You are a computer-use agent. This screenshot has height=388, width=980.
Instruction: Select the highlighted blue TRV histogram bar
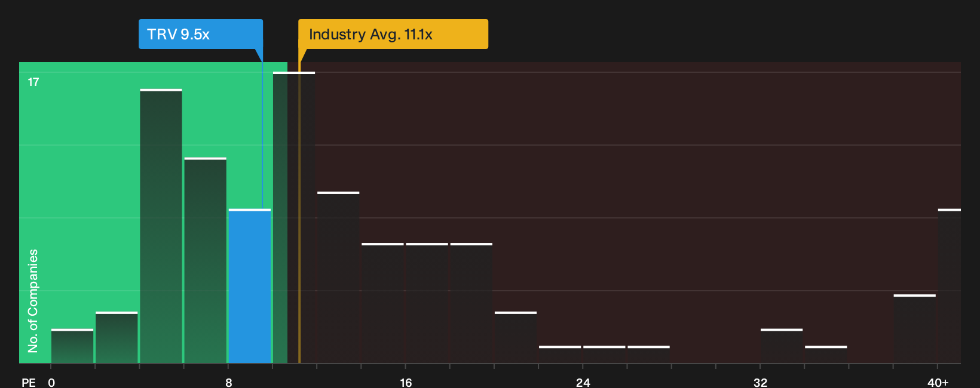tap(250, 286)
